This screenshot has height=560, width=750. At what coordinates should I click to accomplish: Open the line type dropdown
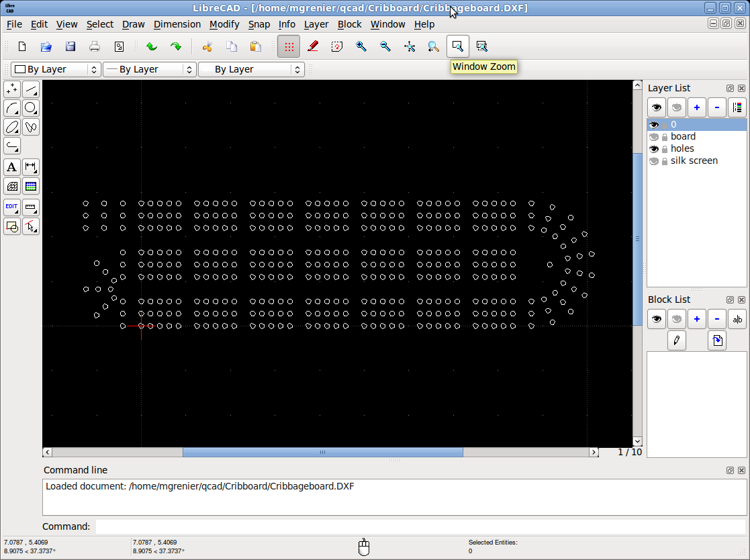(x=149, y=69)
